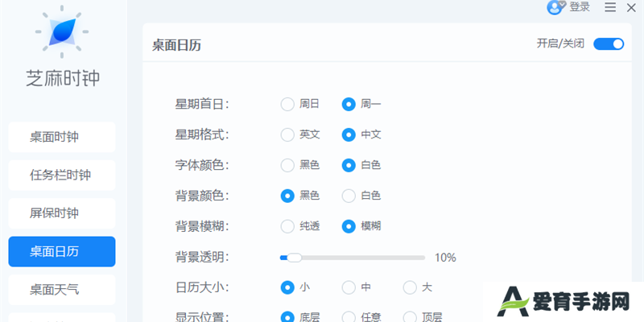Click the 背景透明 slider handle

click(x=294, y=258)
